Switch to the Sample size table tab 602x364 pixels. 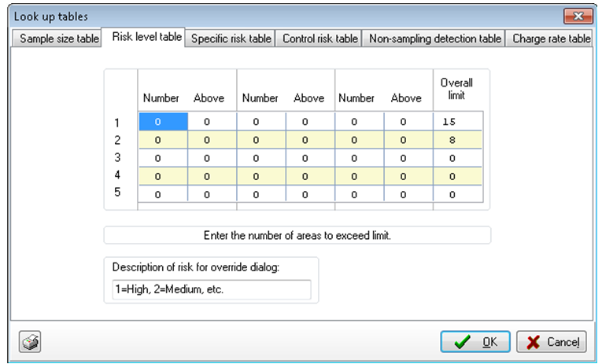[57, 39]
